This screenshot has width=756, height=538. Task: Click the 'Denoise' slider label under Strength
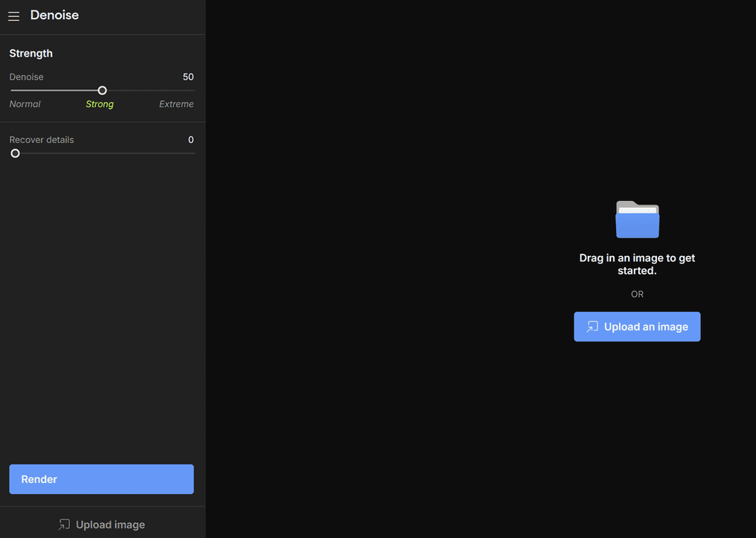pos(27,77)
